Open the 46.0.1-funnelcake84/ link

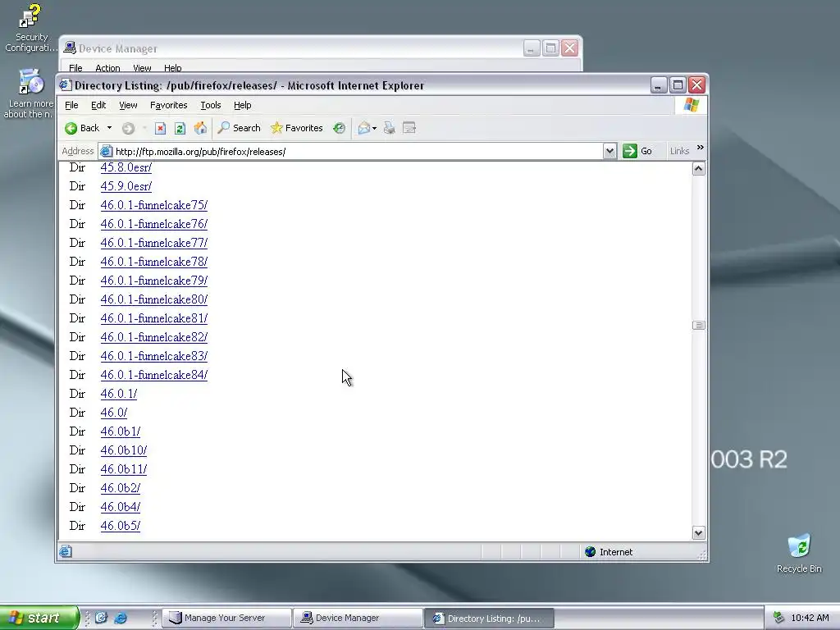(x=153, y=375)
